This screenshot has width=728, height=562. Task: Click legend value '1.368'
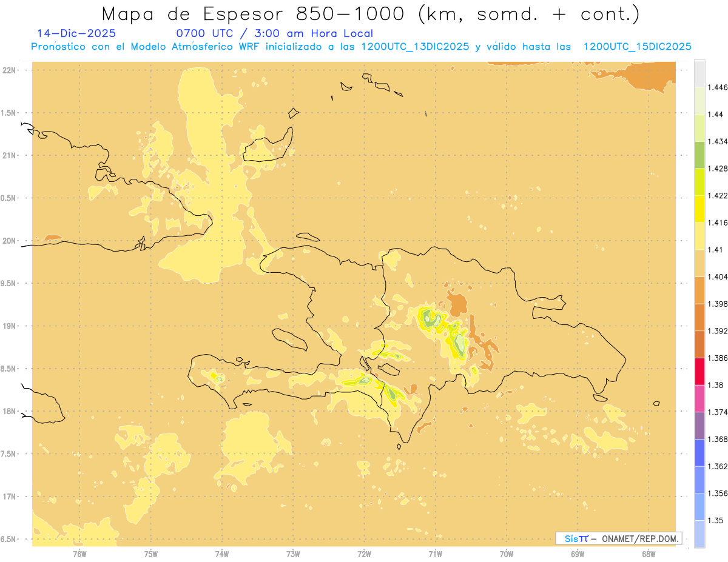717,439
